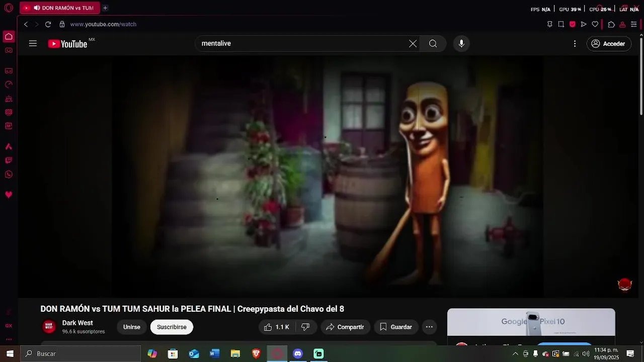Open File Explorer from the taskbar
The height and width of the screenshot is (362, 644).
coord(235,353)
